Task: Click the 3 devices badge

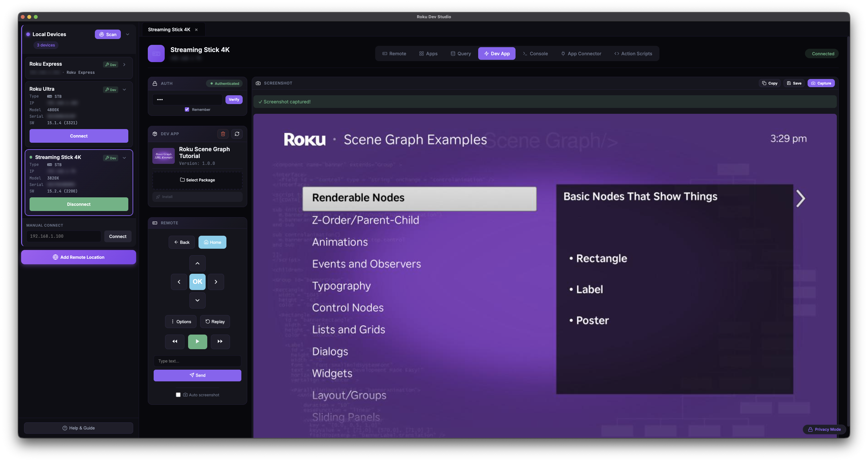Action: [x=46, y=45]
